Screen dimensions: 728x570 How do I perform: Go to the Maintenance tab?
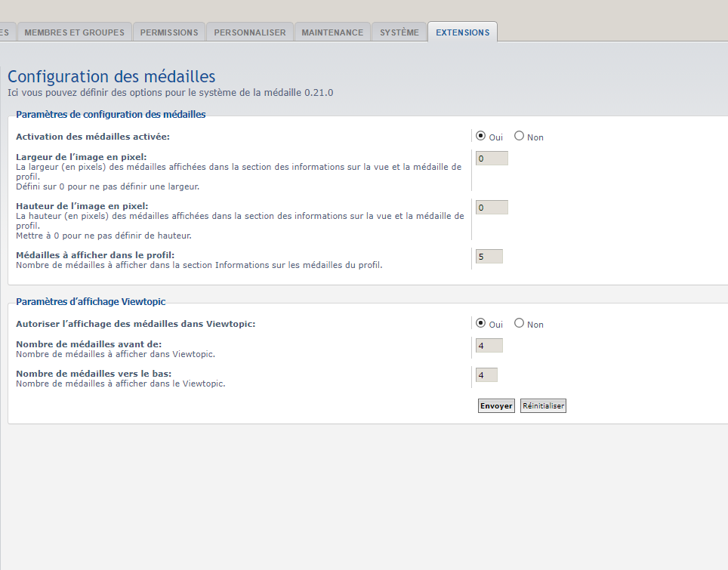[332, 32]
